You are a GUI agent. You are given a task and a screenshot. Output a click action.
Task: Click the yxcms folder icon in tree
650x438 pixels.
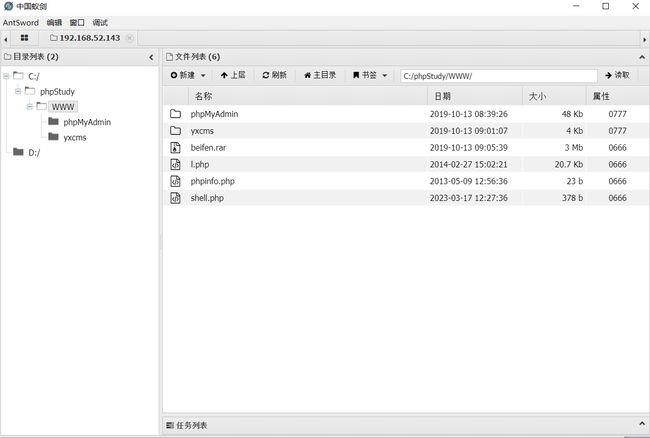[53, 136]
